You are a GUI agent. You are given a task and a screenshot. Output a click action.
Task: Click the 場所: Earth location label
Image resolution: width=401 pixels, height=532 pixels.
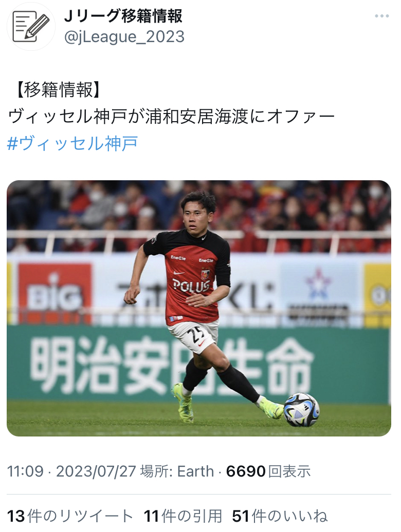point(177,471)
